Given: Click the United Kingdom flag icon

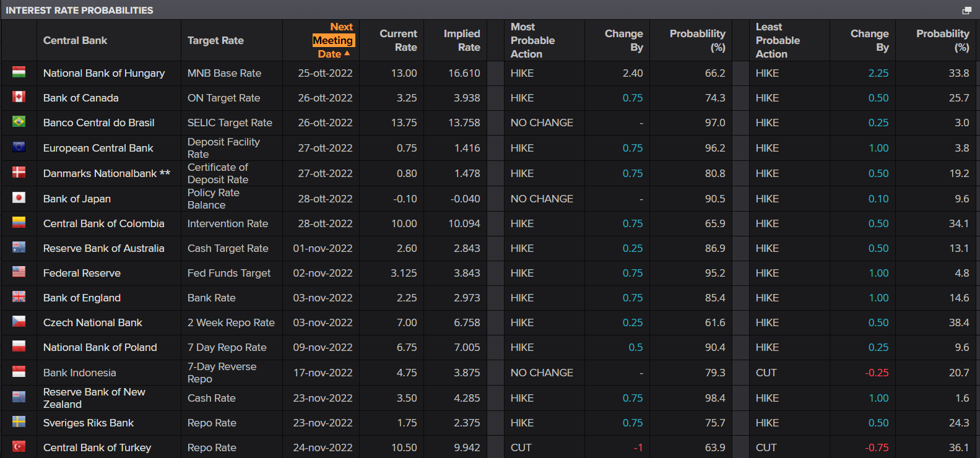Looking at the screenshot, I should 19,297.
